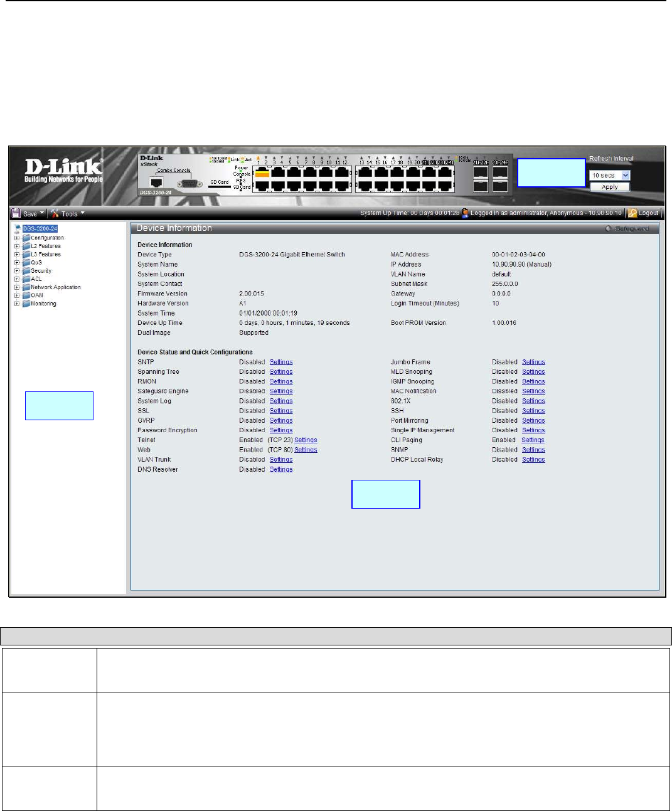
Task: Expand the L3 Features tree node
Action: pos(17,254)
